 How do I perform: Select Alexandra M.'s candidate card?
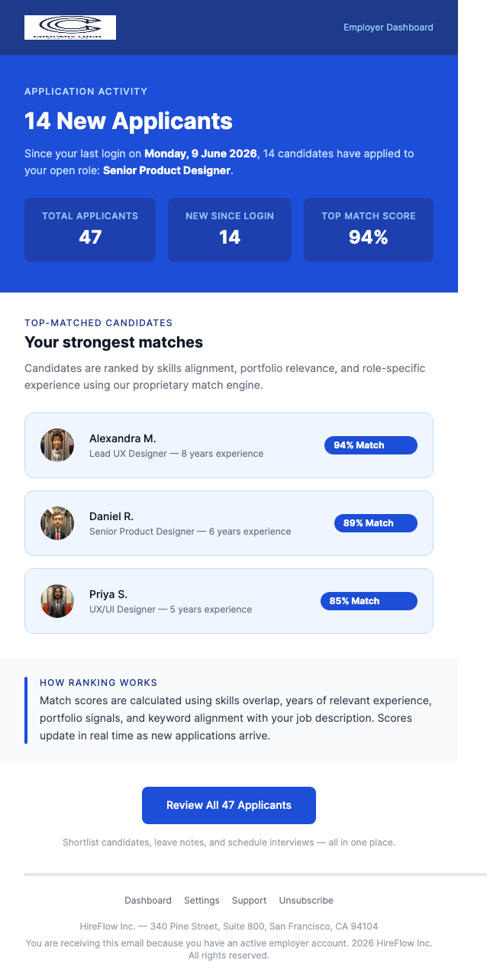(x=229, y=445)
